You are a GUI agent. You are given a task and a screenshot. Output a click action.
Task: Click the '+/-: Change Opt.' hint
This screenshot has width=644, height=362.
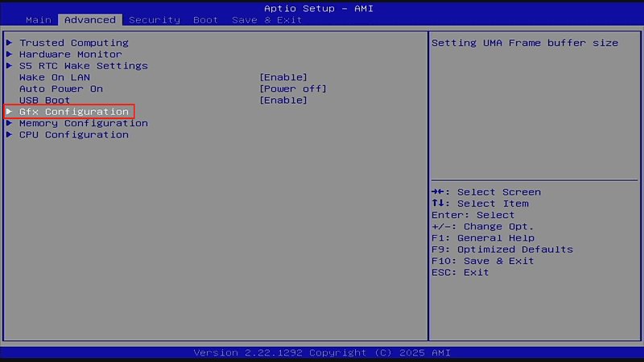(x=482, y=227)
